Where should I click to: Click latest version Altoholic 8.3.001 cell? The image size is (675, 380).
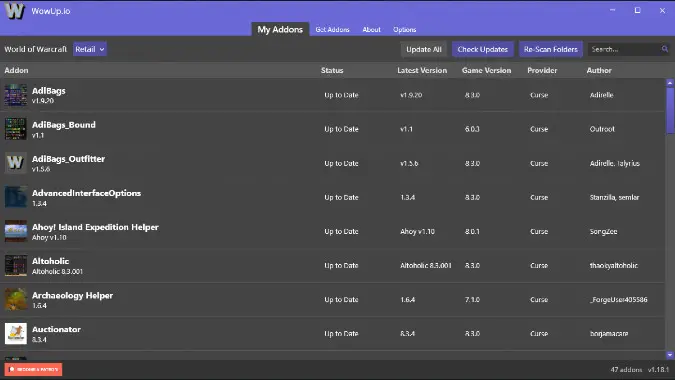coord(426,266)
